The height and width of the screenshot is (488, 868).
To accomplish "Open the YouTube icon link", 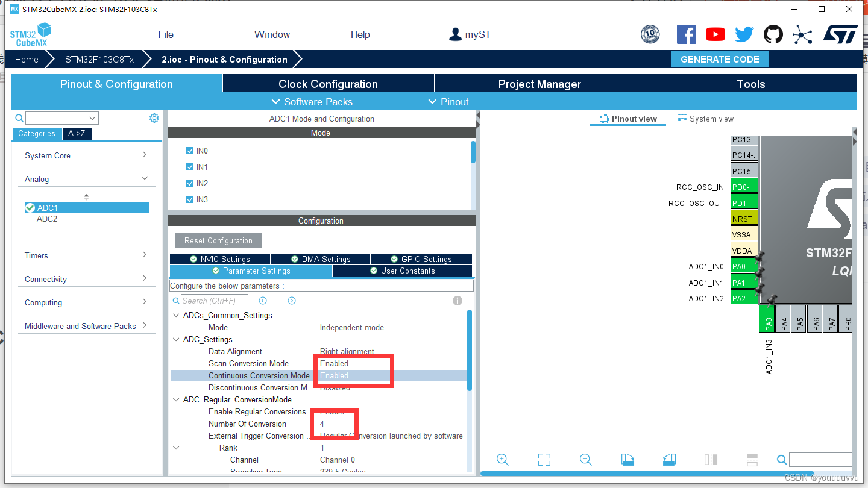I will click(x=715, y=34).
